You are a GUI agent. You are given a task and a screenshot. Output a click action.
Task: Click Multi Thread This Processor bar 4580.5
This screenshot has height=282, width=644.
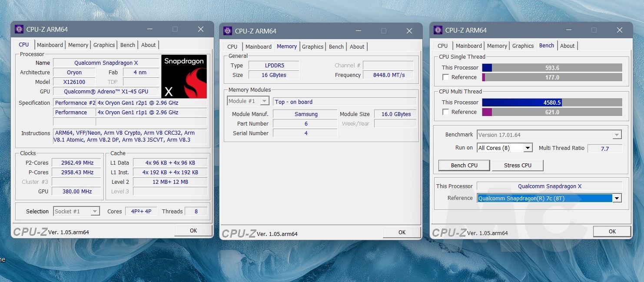pos(552,103)
